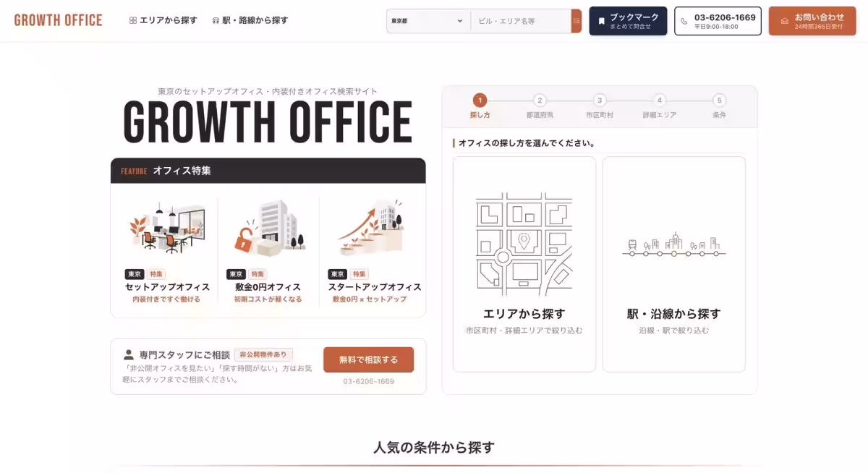Click the orange search submit icon
Viewport: 868px width, 473px height.
[x=576, y=21]
